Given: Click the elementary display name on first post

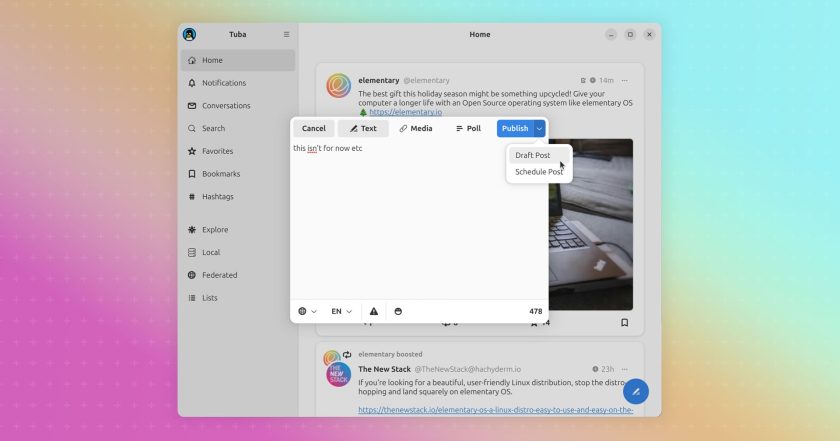Looking at the screenshot, I should 379,80.
